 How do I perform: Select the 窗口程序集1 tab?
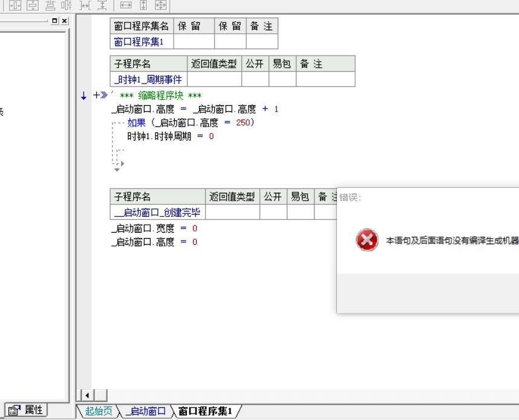(205, 411)
